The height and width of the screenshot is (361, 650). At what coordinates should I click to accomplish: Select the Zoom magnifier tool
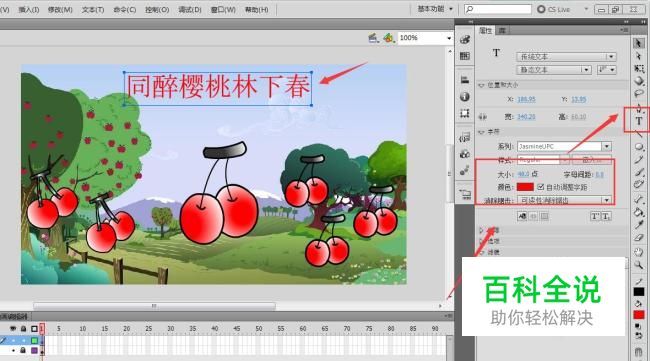(x=639, y=265)
